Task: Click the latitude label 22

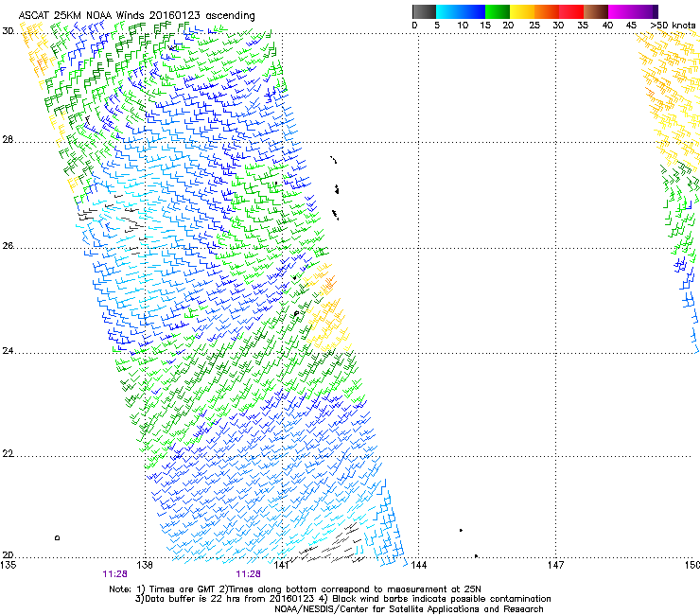Action: point(8,453)
